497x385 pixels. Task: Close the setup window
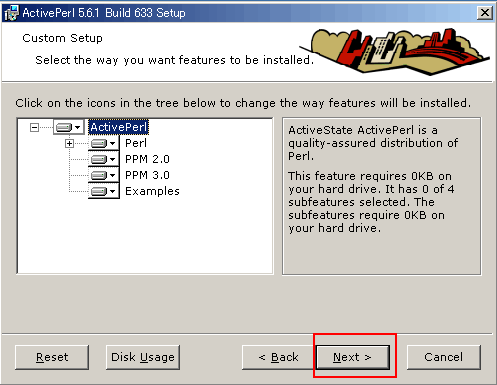(484, 13)
